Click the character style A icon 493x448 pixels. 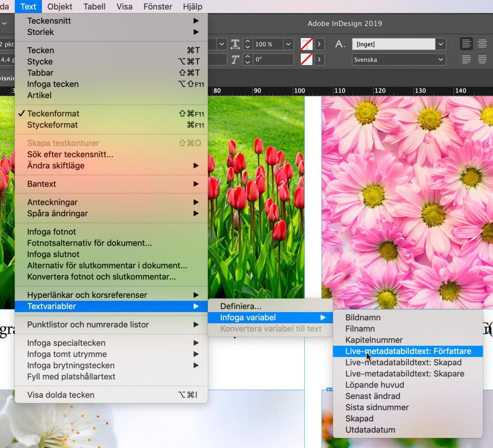[340, 44]
